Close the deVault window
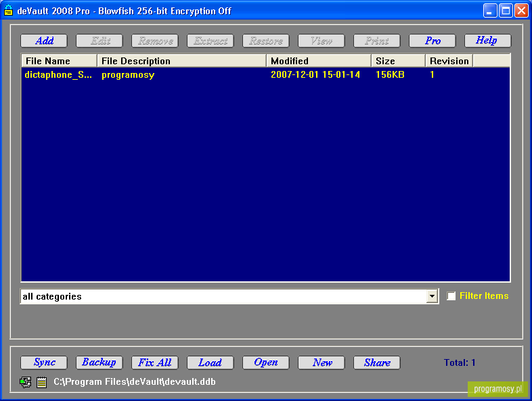 point(521,11)
